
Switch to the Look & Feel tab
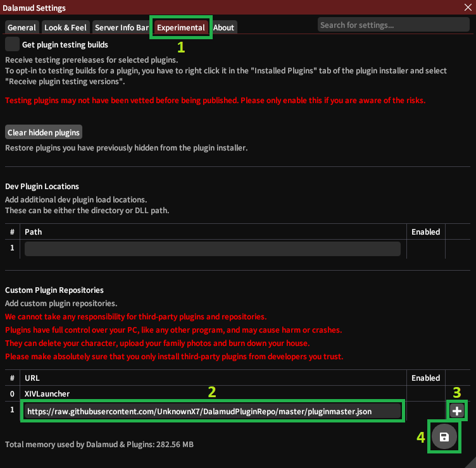point(65,27)
